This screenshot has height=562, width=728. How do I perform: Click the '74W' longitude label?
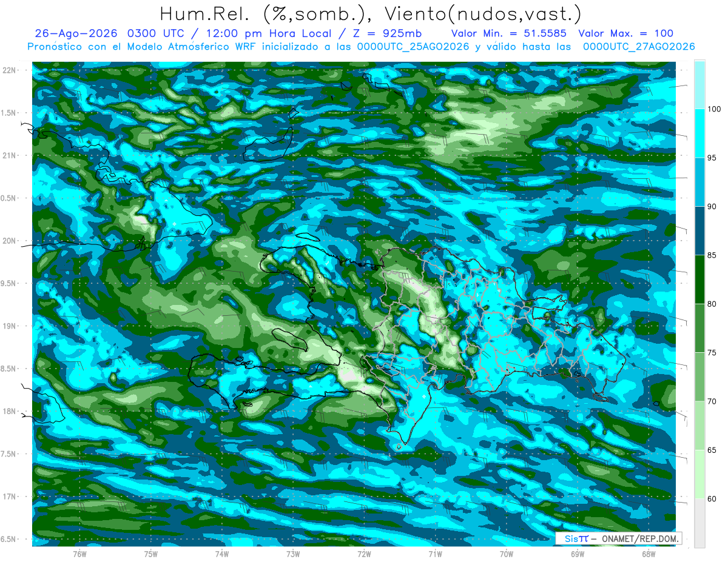click(222, 554)
